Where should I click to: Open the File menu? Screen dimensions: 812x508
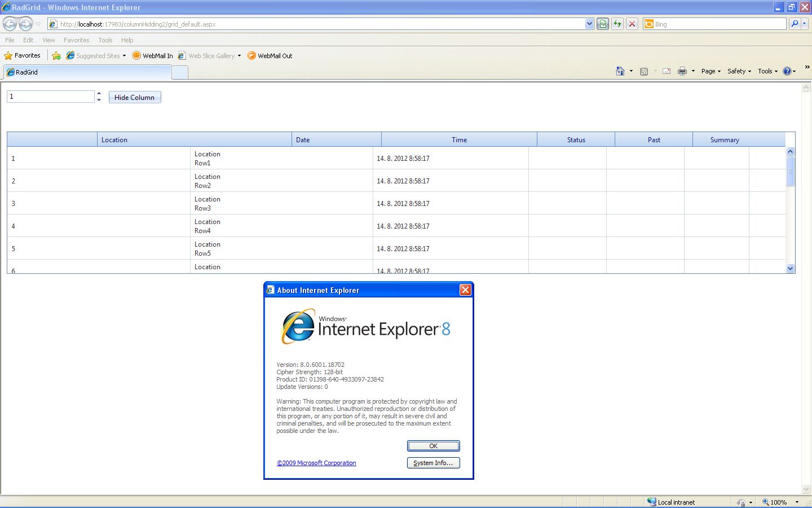[10, 40]
